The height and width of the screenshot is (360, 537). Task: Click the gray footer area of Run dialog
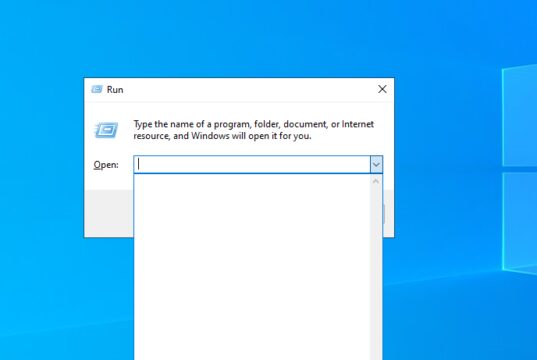[x=109, y=213]
